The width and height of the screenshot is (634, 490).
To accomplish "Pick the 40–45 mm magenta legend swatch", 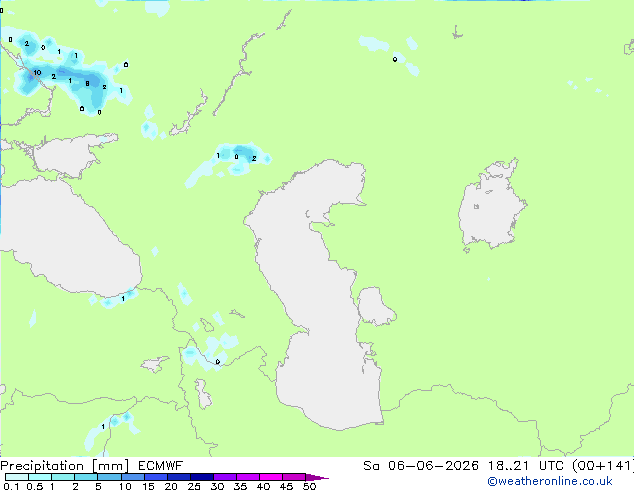I will click(271, 477).
